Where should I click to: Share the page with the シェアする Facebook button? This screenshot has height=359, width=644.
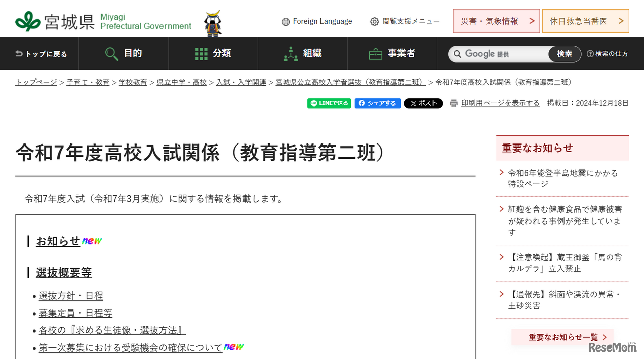tap(377, 103)
